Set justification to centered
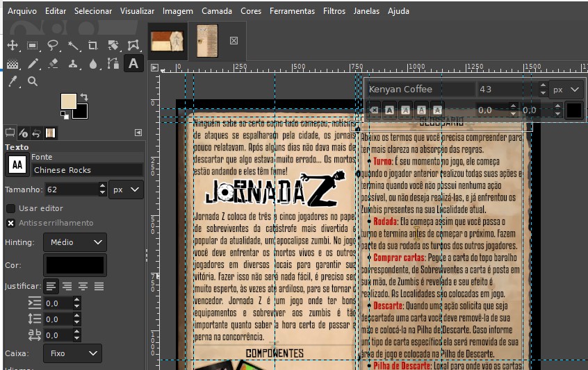The image size is (588, 370). (x=83, y=287)
